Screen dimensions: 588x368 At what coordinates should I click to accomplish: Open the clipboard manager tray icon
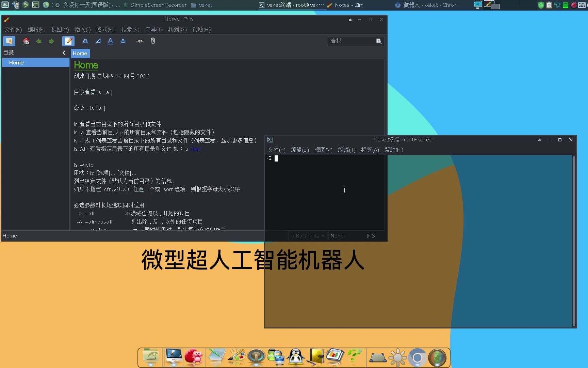tap(549, 5)
